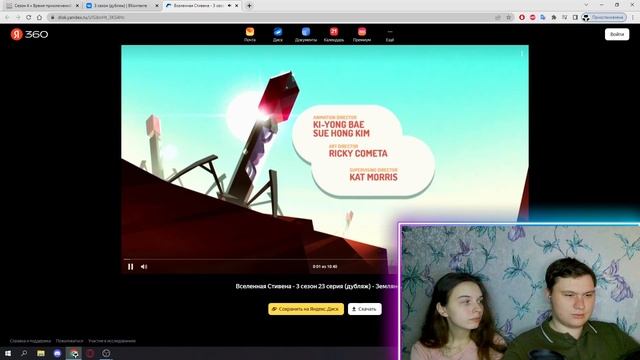Click Сохранить на Яндекс Диск button
This screenshot has width=640, height=360.
pyautogui.click(x=306, y=309)
